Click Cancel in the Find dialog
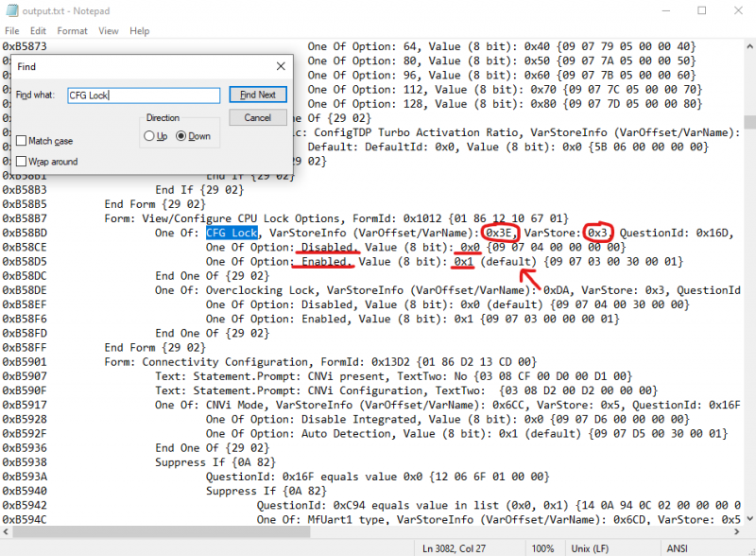This screenshot has height=556, width=756. 257,118
